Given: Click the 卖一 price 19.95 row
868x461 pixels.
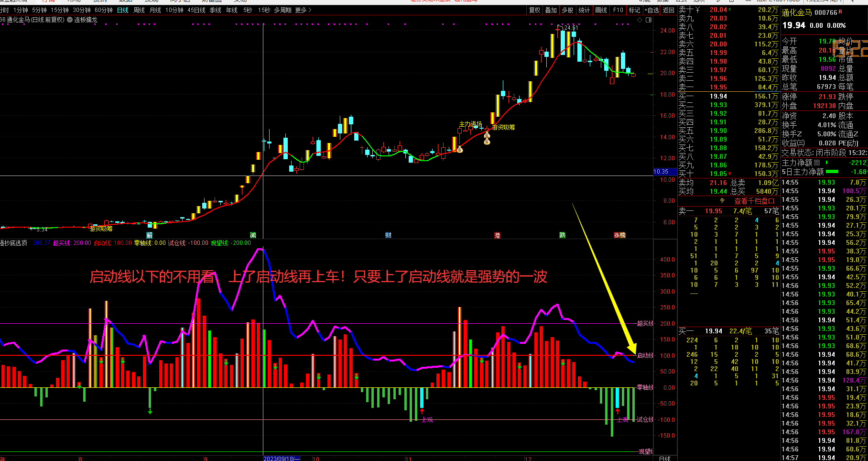Looking at the screenshot, I should pyautogui.click(x=728, y=87).
